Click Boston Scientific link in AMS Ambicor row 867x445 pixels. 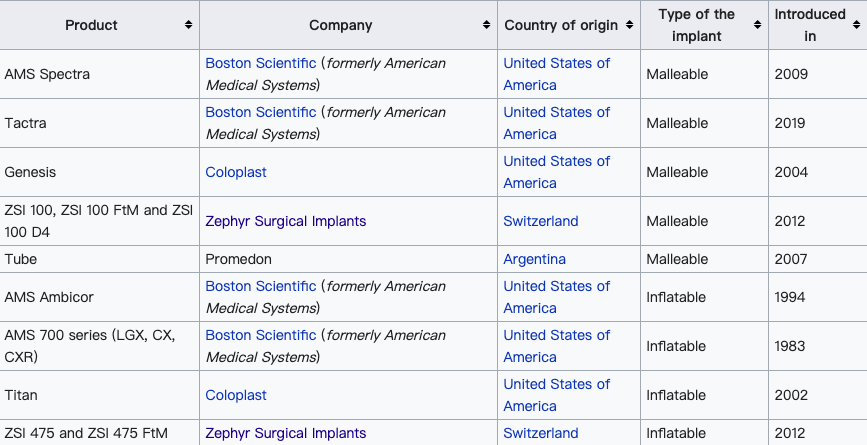pyautogui.click(x=260, y=286)
